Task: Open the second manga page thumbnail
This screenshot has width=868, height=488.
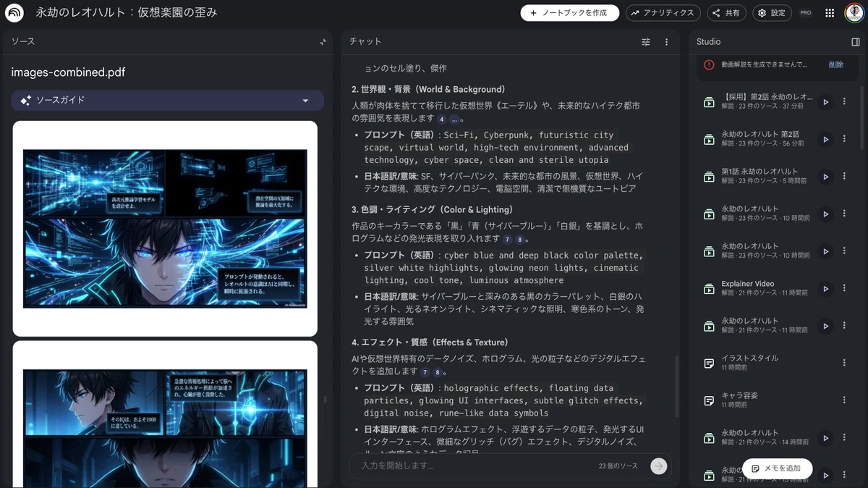Action: pos(165,414)
